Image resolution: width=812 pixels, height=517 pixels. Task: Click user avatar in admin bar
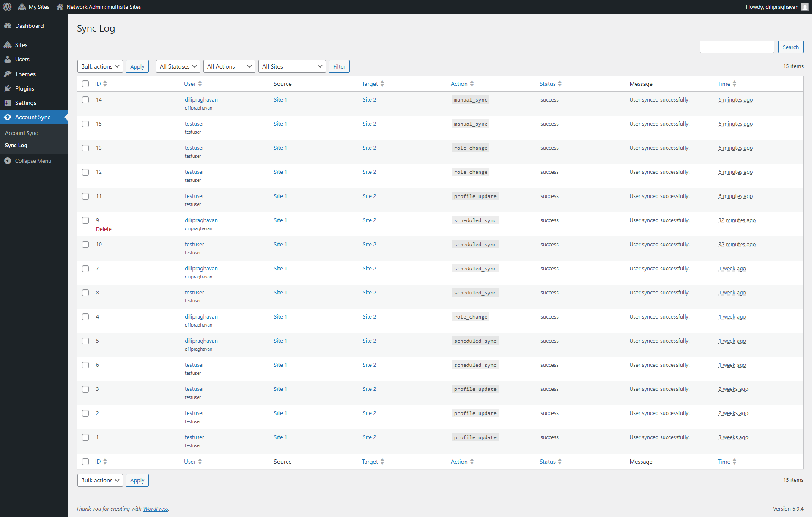pos(804,7)
